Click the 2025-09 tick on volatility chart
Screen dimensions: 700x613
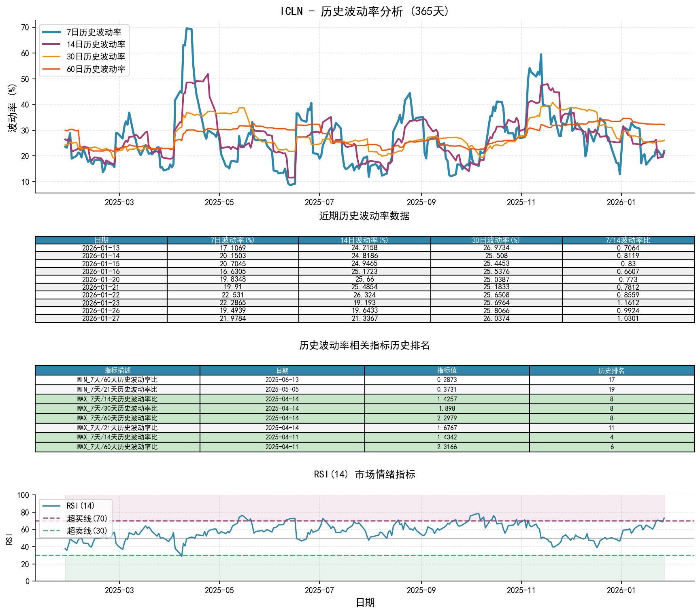421,202
